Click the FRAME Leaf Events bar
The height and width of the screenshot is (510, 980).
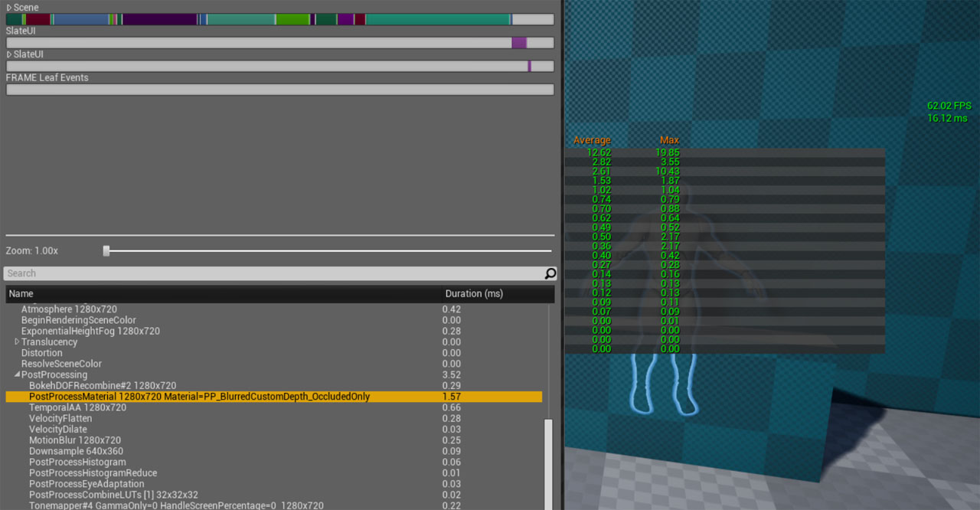(280, 90)
